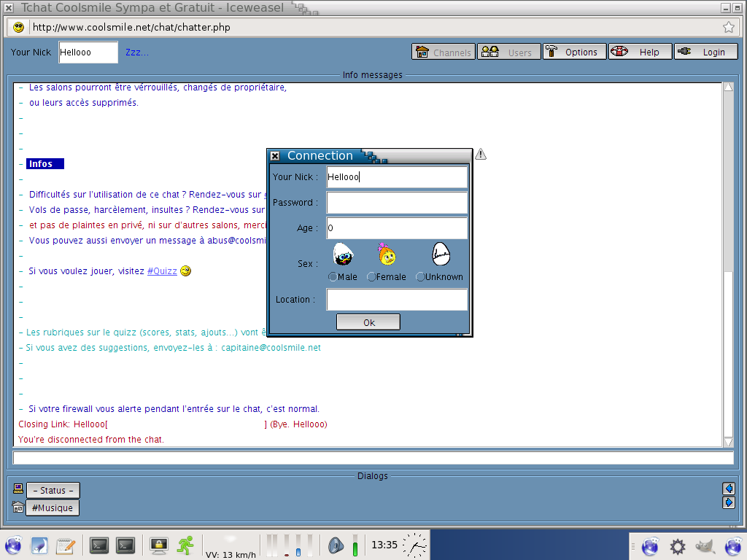Screen dimensions: 747x560
Task: Open the Users list button
Action: point(508,52)
